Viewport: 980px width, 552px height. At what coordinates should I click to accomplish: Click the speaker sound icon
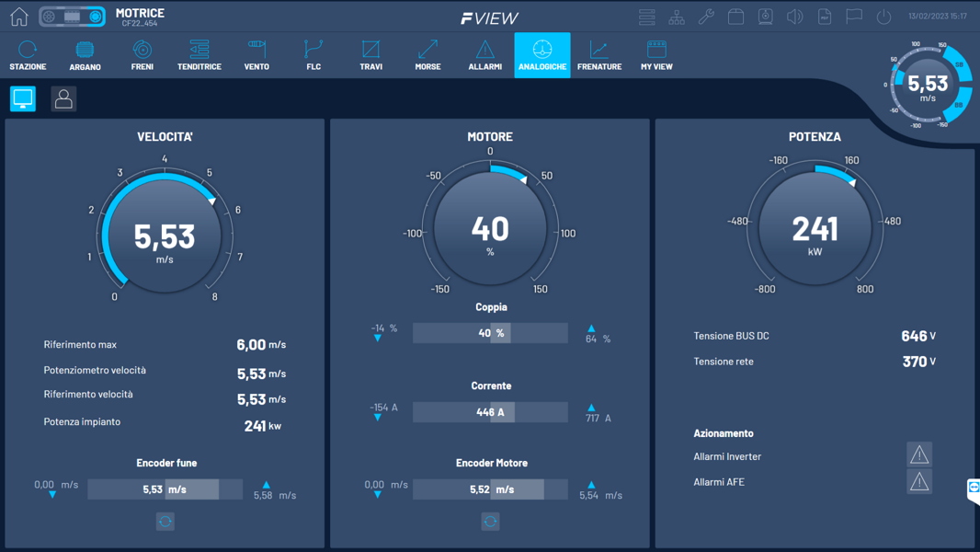point(794,17)
